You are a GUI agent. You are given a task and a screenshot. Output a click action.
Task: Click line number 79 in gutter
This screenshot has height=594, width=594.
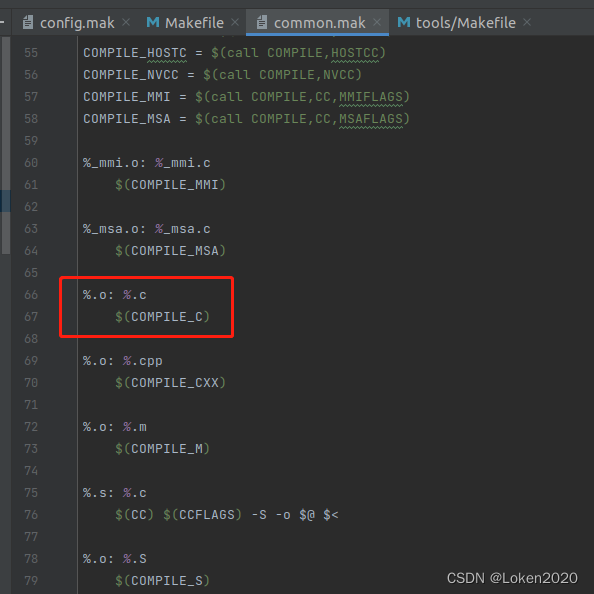pyautogui.click(x=31, y=581)
